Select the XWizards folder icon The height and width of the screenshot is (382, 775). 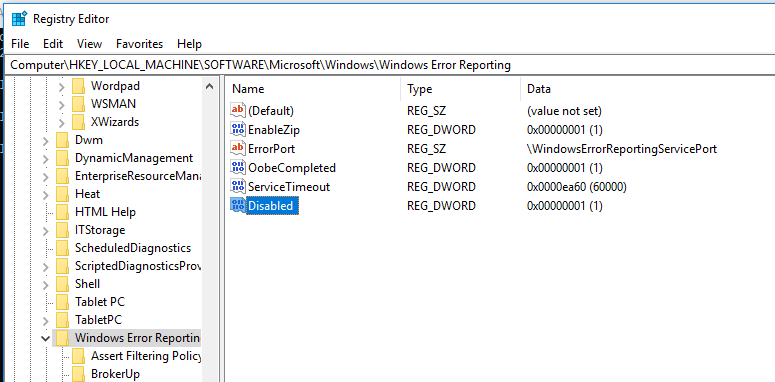78,122
